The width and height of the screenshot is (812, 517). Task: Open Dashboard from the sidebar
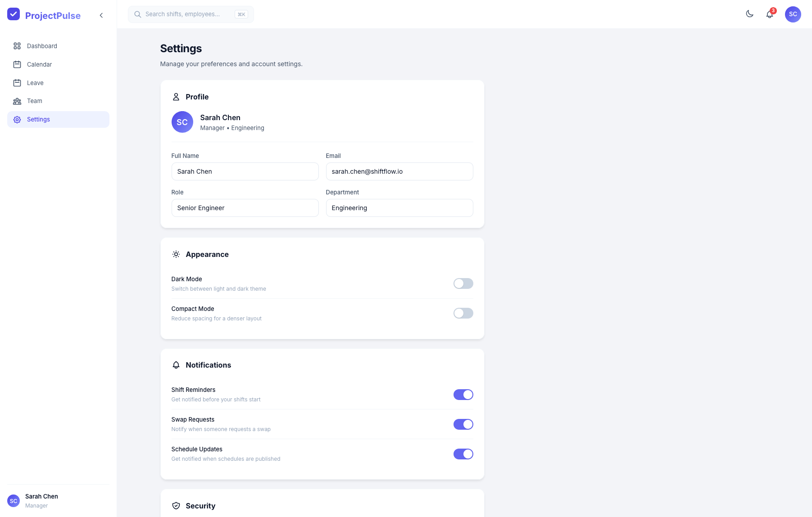coord(42,46)
